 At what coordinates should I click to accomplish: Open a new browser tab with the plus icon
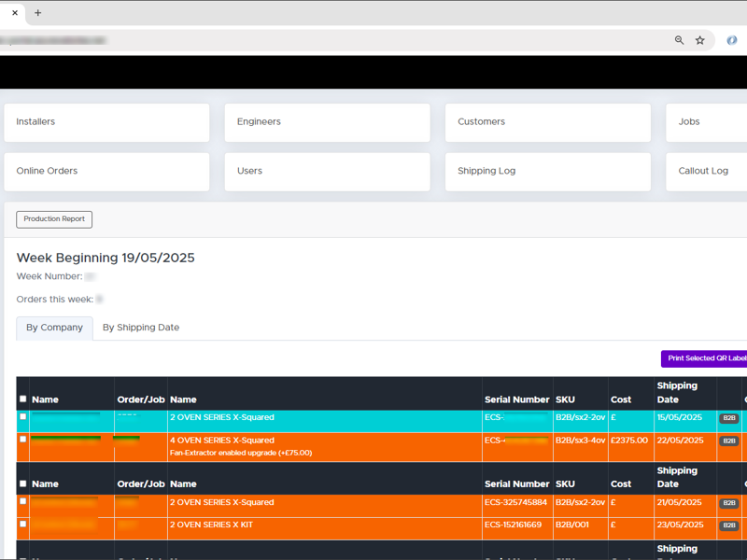(x=35, y=13)
